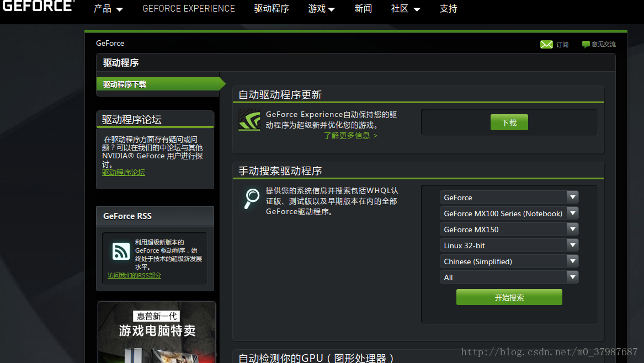Click the RSS feed icon
The height and width of the screenshot is (363, 644).
coord(121,251)
